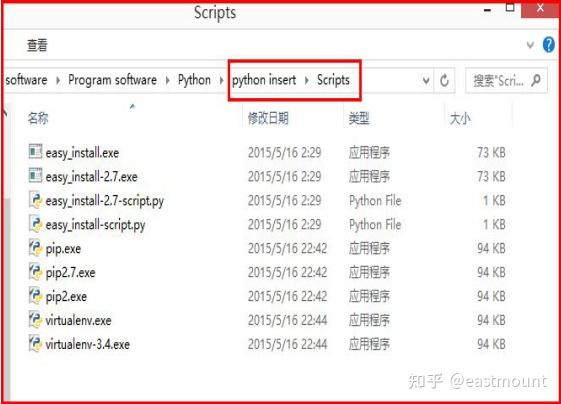Click the virtualenv-3.4.exe file icon

click(x=35, y=344)
